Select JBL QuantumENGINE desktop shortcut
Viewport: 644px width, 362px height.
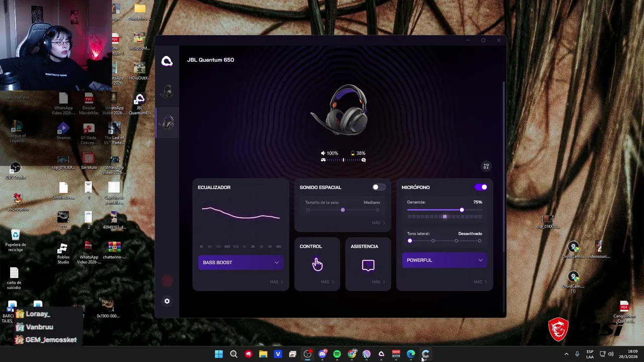[139, 105]
